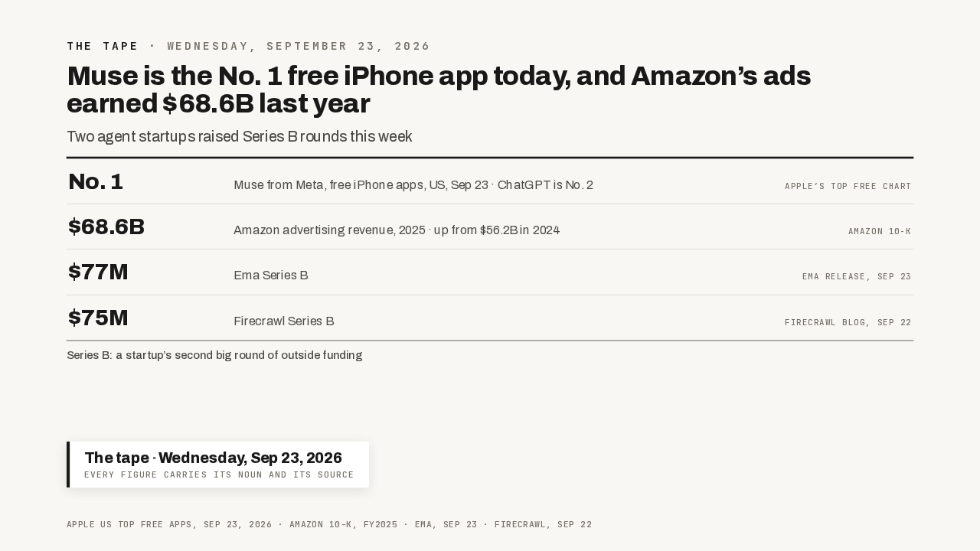The image size is (980, 551).
Task: Select the tape Wednesday, Sep 23 card title
Action: [x=213, y=458]
